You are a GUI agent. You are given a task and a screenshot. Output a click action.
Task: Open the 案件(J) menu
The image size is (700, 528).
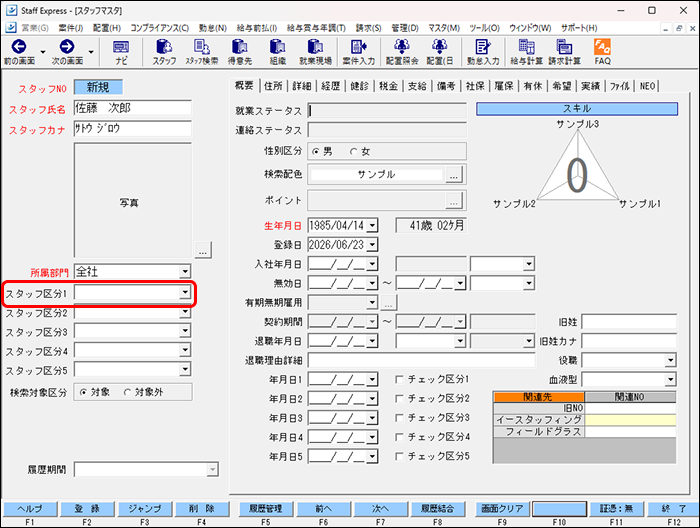[x=71, y=28]
